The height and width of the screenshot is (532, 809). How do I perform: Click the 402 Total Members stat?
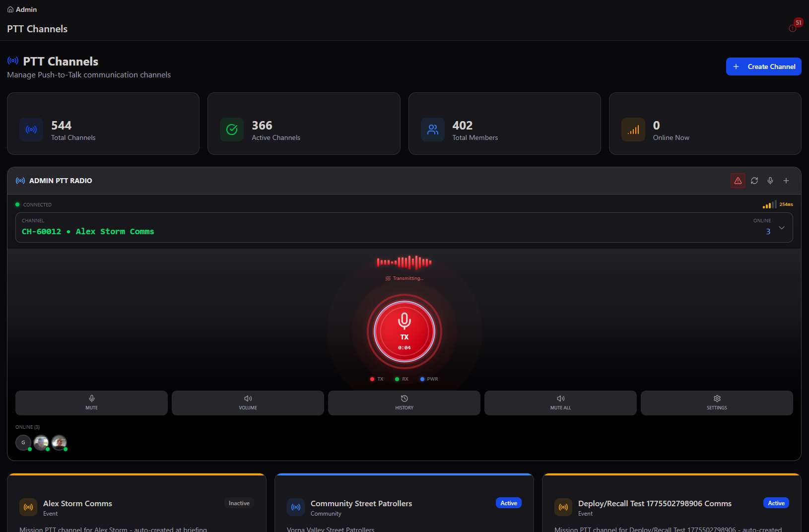coord(505,124)
